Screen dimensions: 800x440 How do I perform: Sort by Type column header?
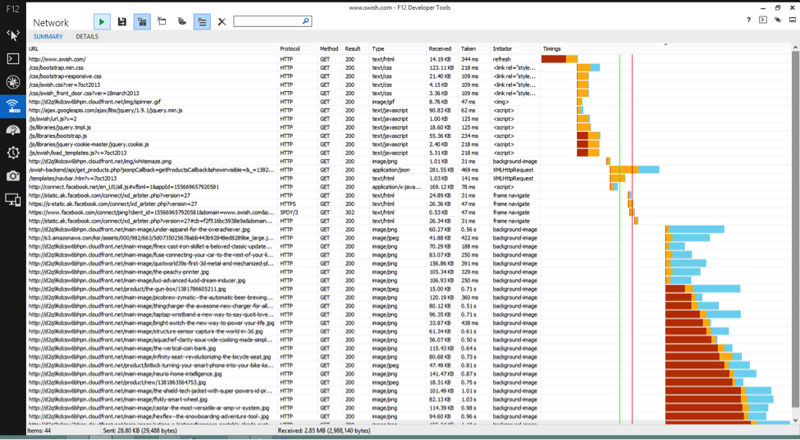click(397, 49)
